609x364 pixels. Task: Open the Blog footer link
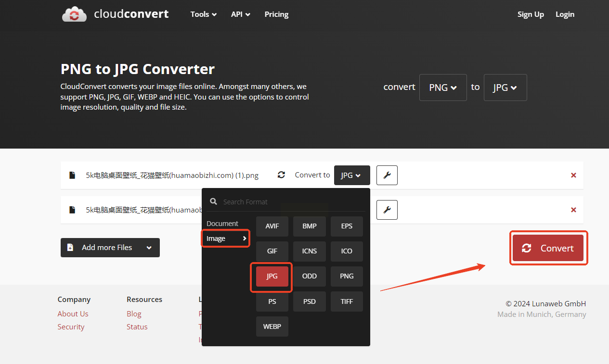(134, 314)
